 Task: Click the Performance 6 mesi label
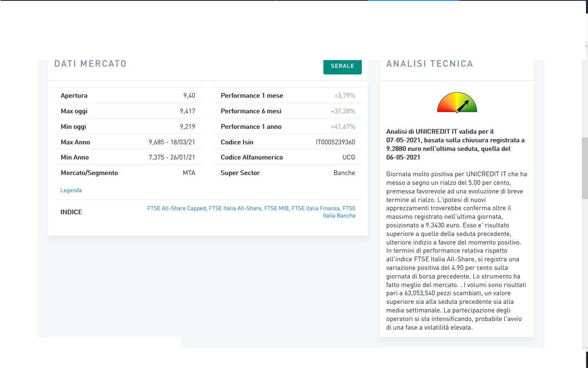point(251,111)
